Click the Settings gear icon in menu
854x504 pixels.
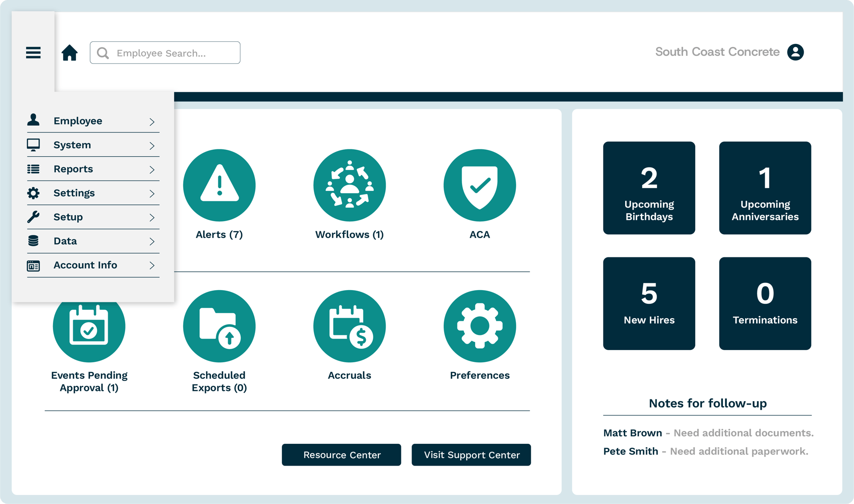pyautogui.click(x=33, y=193)
